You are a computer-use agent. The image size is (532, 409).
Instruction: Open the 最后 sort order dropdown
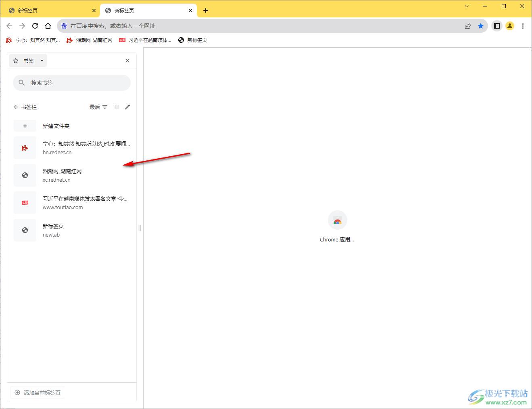(x=98, y=107)
